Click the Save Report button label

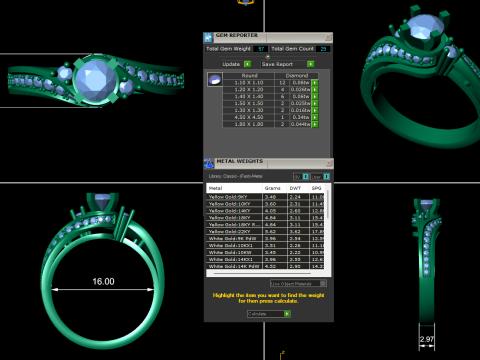tap(277, 64)
